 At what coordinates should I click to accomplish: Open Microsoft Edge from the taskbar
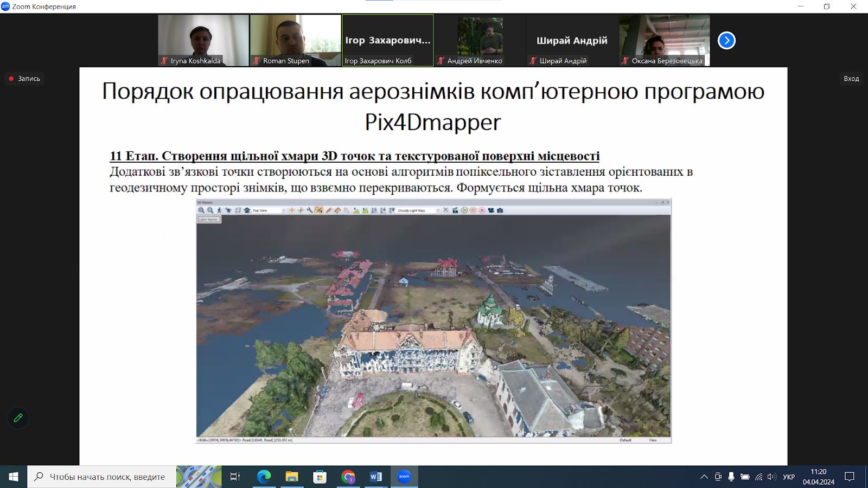point(264,477)
